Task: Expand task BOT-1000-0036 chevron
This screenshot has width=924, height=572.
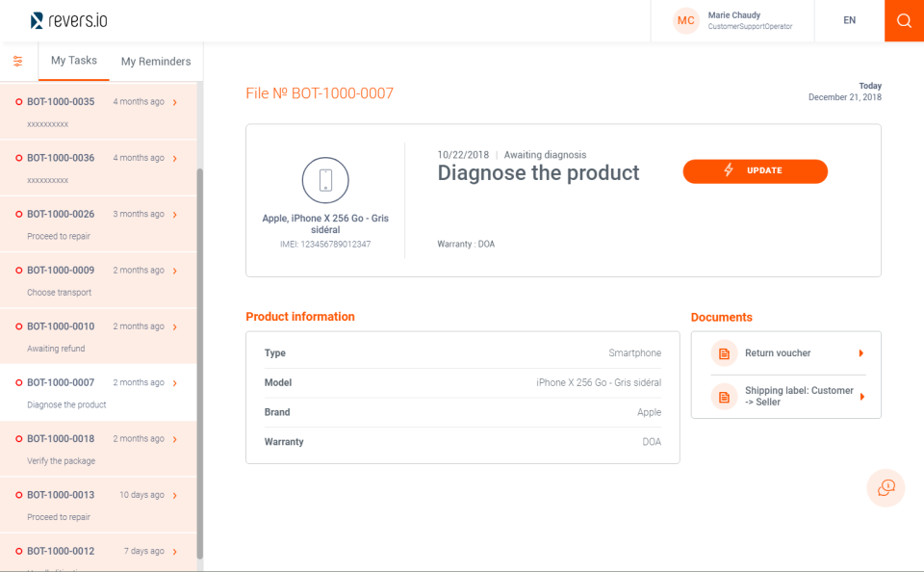Action: (175, 159)
